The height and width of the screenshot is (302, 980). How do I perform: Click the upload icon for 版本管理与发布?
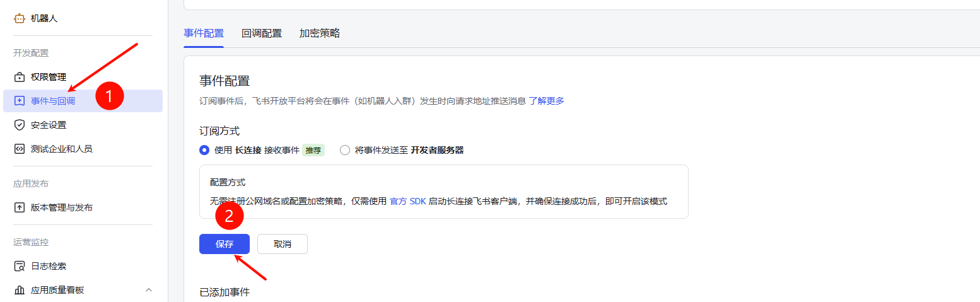tap(20, 207)
